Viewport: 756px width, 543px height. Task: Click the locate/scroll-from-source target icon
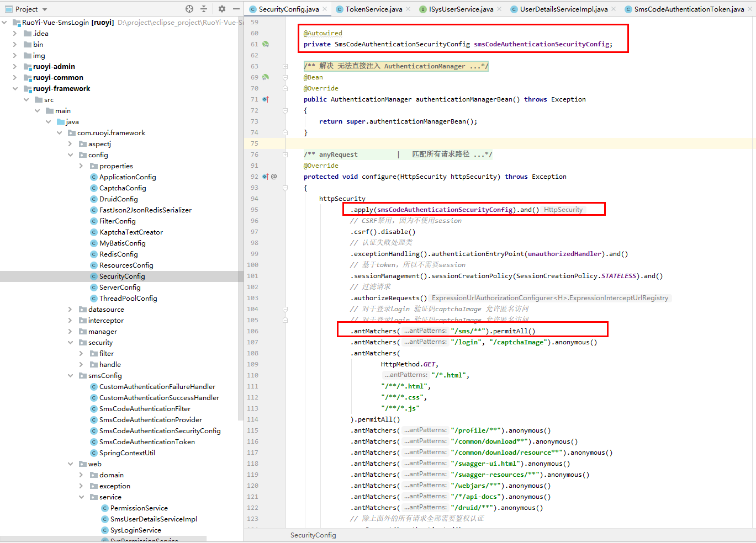pyautogui.click(x=189, y=9)
